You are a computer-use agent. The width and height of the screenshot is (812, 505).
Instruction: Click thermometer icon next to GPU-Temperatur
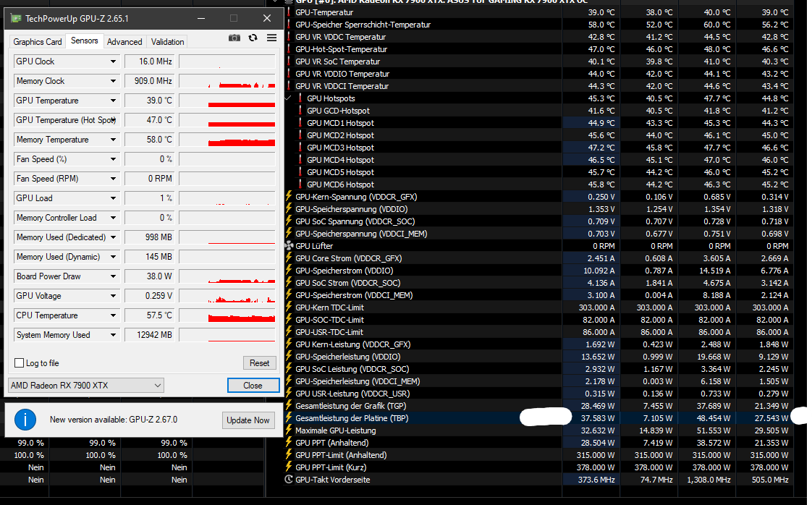[x=289, y=12]
